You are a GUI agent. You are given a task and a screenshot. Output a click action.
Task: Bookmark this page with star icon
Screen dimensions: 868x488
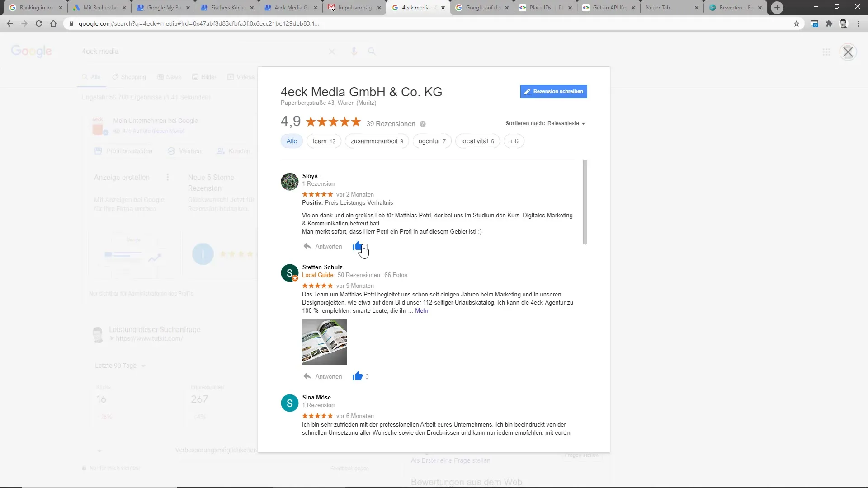797,23
